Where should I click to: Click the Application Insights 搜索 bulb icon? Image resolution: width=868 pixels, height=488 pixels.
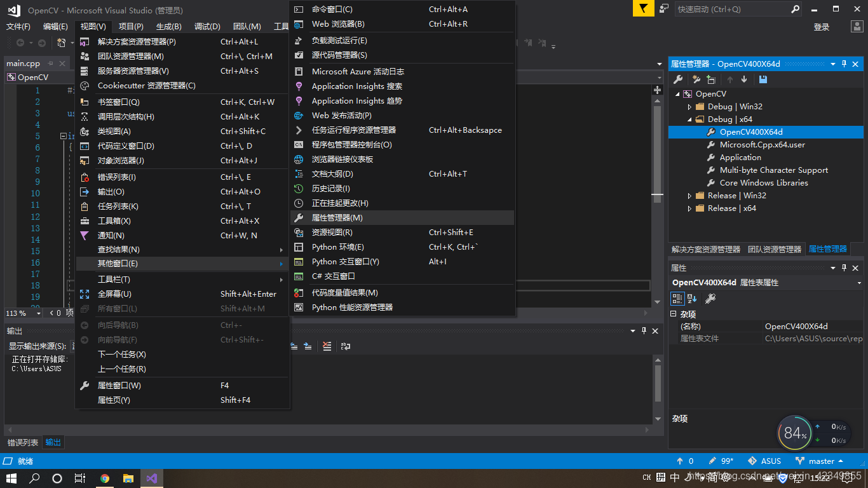tap(299, 86)
